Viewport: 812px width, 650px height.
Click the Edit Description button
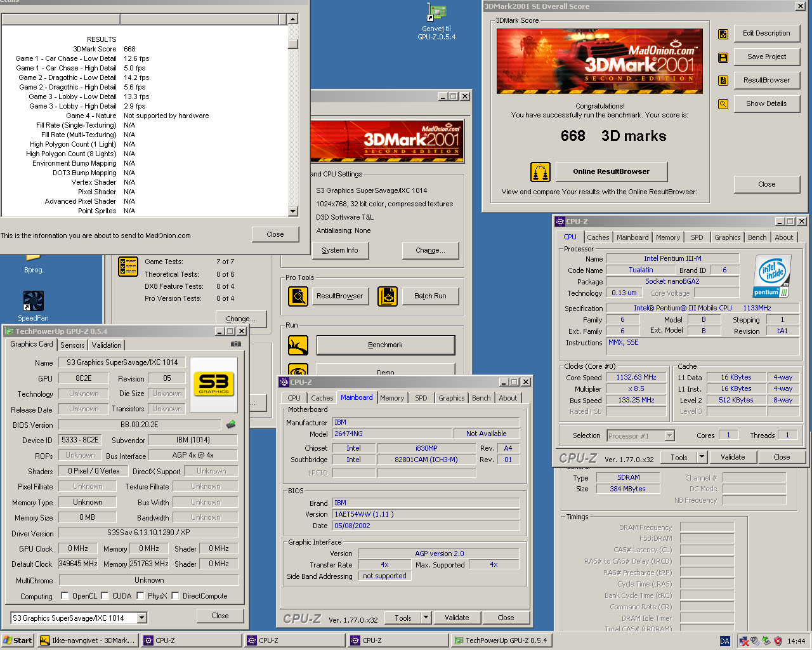[x=766, y=34]
